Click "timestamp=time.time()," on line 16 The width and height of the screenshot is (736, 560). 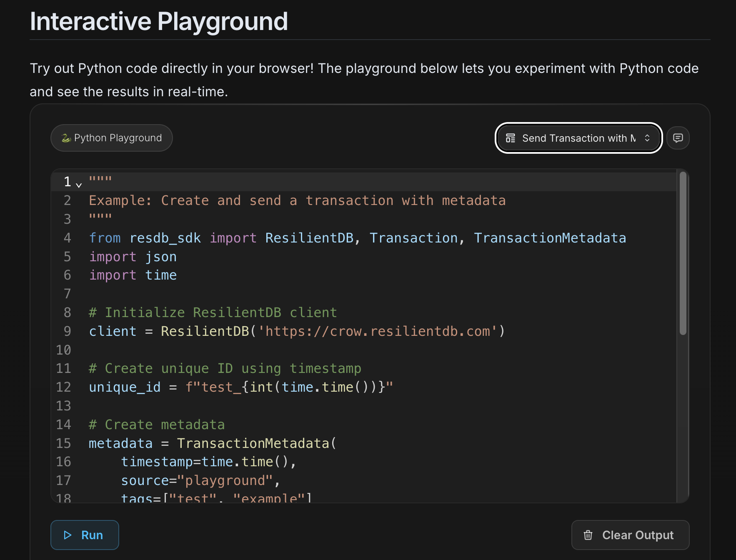(x=209, y=462)
